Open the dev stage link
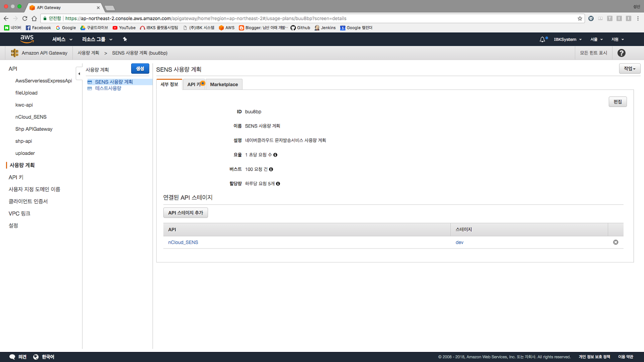 459,243
